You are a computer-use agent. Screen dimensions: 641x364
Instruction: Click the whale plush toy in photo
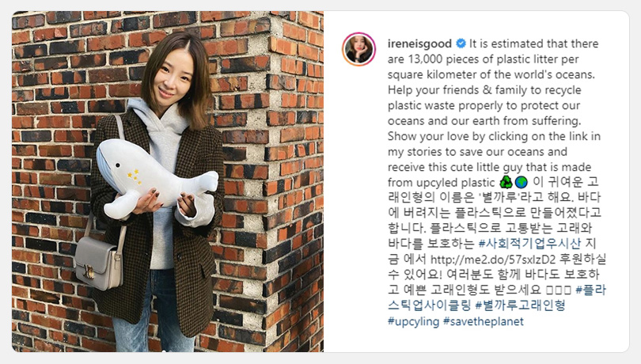(x=156, y=176)
